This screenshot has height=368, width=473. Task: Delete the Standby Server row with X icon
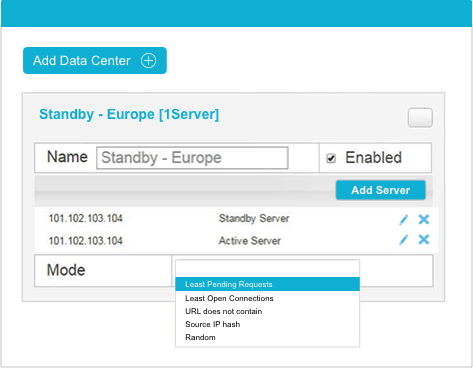tap(424, 219)
